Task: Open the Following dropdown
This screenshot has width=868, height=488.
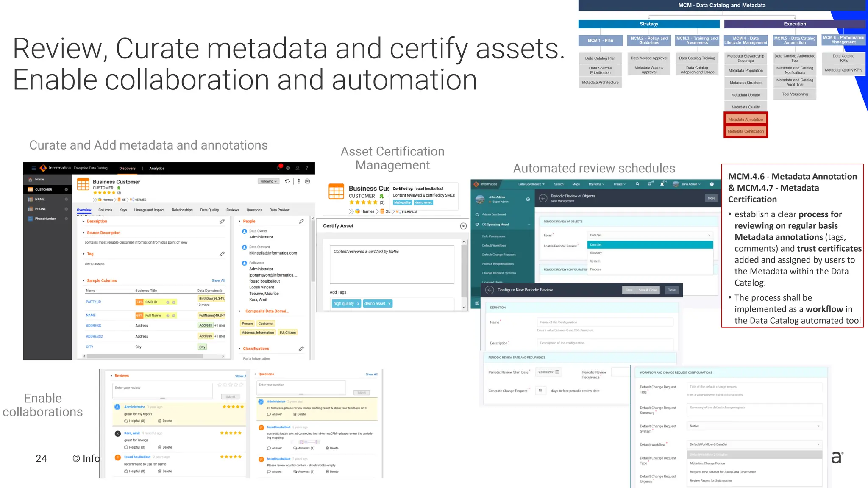Action: click(269, 181)
